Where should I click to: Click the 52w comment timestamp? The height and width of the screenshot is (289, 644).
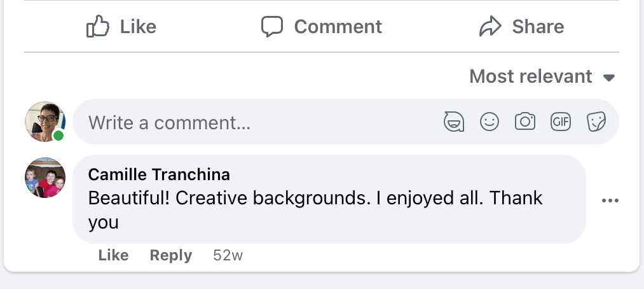point(228,256)
